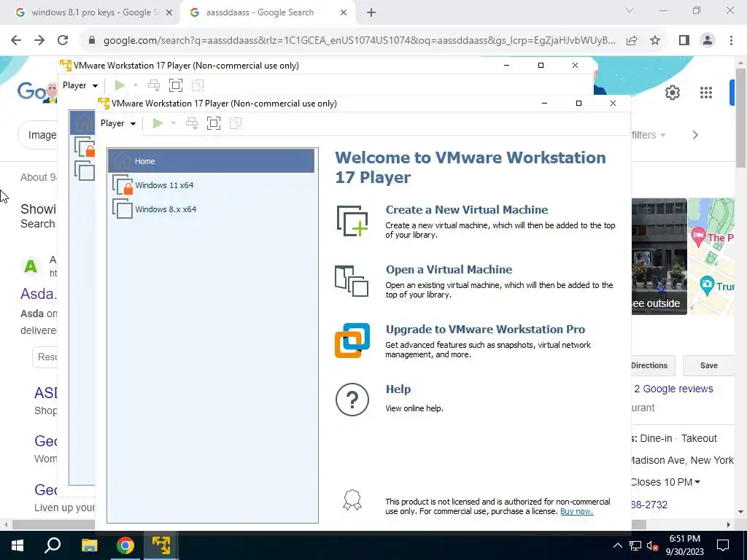Select Home in the VMware library

(211, 161)
